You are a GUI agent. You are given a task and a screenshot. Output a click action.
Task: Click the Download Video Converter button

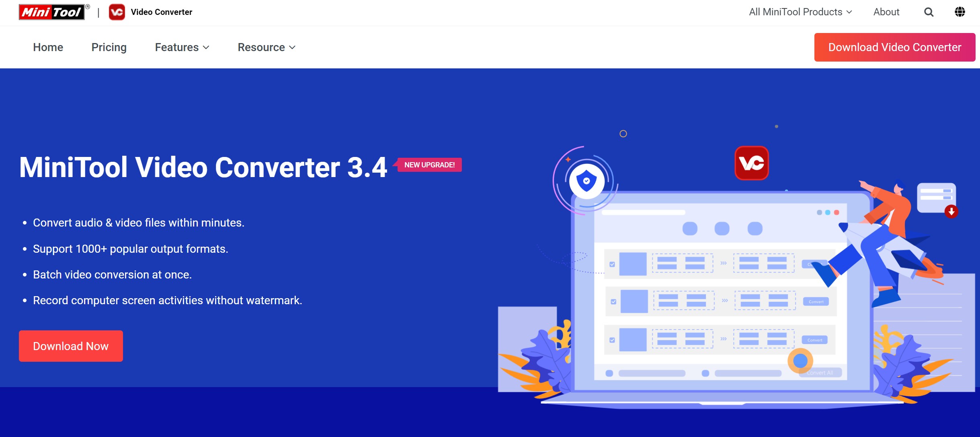(893, 46)
